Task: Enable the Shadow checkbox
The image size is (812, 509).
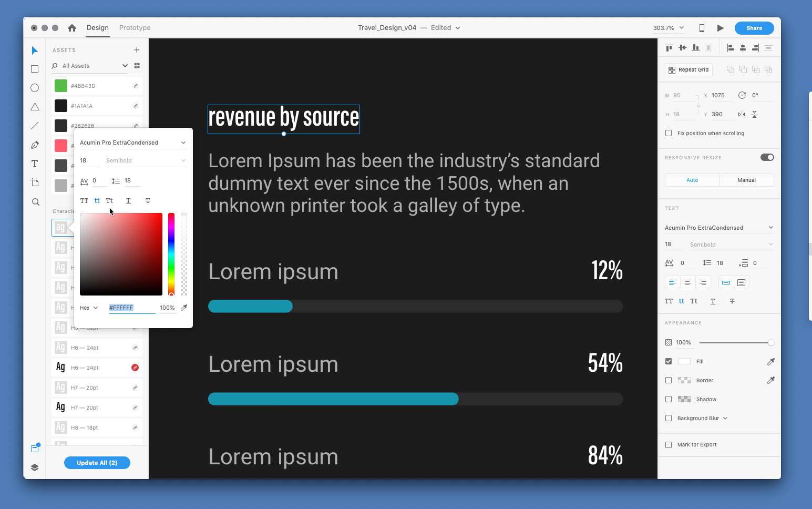Action: 669,399
